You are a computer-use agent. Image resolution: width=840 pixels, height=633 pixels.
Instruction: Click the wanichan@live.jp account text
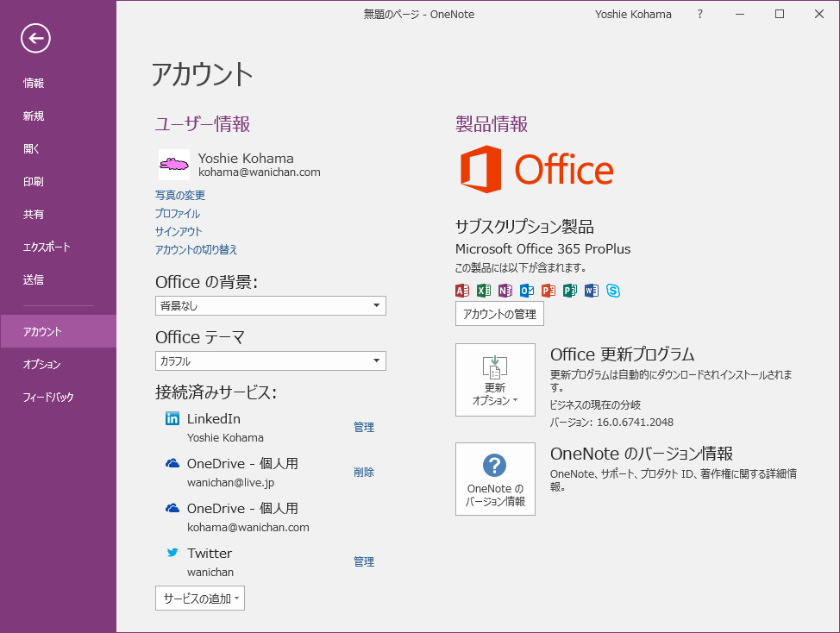click(230, 483)
